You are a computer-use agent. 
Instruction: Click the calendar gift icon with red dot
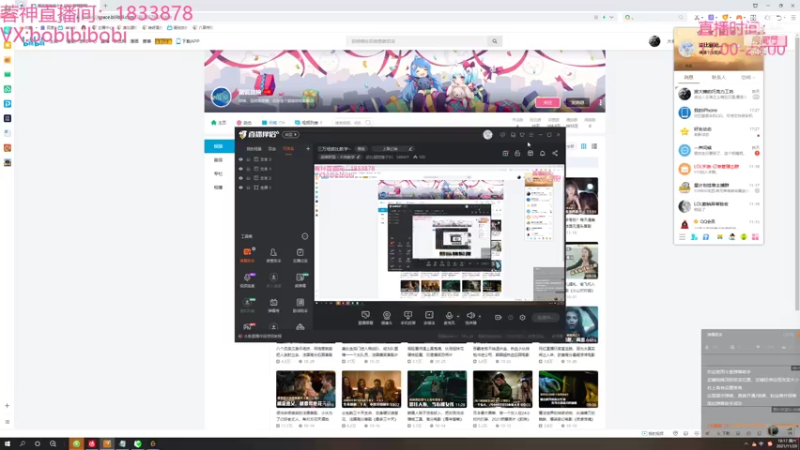click(x=505, y=153)
